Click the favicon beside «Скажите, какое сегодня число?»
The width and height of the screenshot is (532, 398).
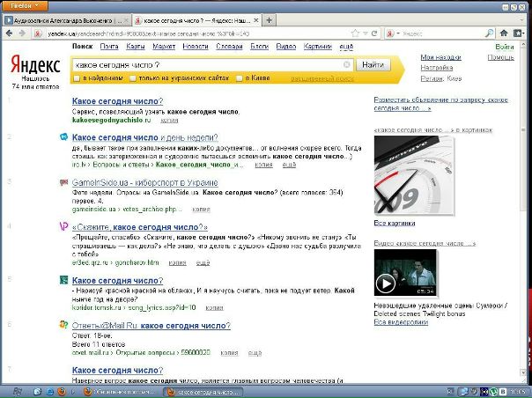point(63,227)
